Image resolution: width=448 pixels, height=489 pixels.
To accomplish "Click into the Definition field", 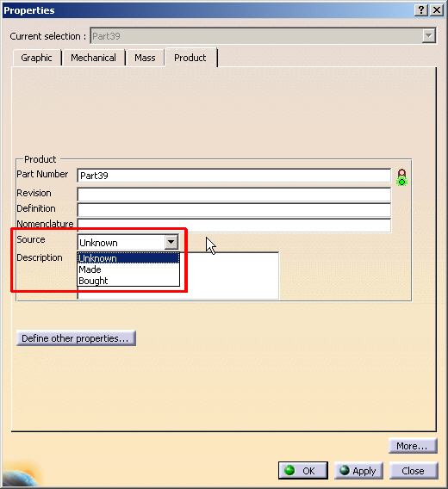I will tap(233, 209).
